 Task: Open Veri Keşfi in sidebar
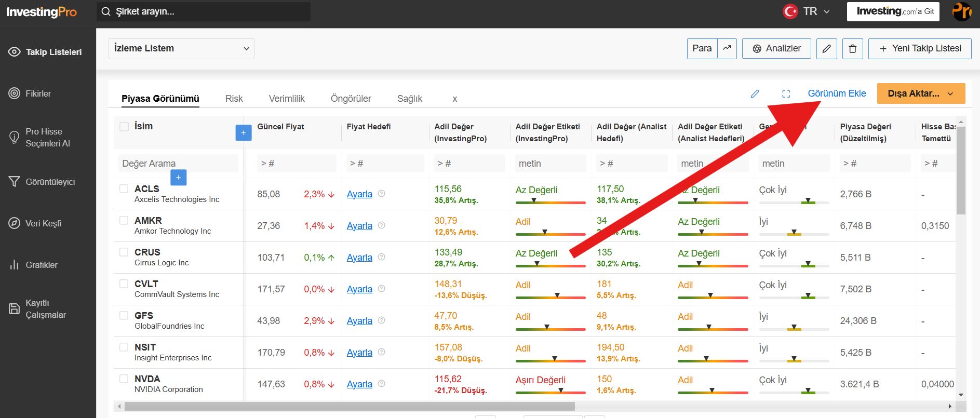click(x=35, y=223)
